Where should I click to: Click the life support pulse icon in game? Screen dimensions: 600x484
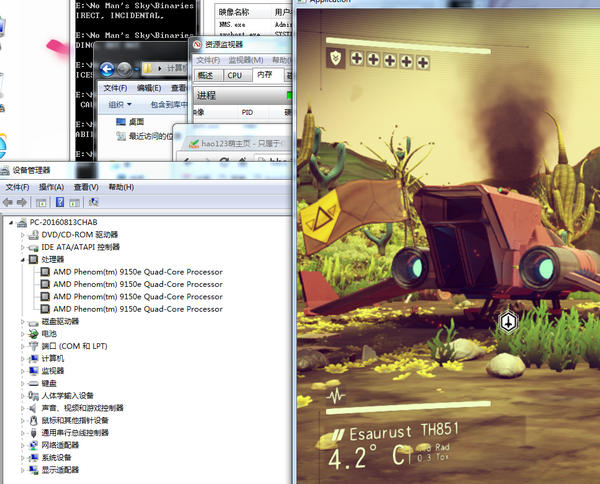point(336,396)
